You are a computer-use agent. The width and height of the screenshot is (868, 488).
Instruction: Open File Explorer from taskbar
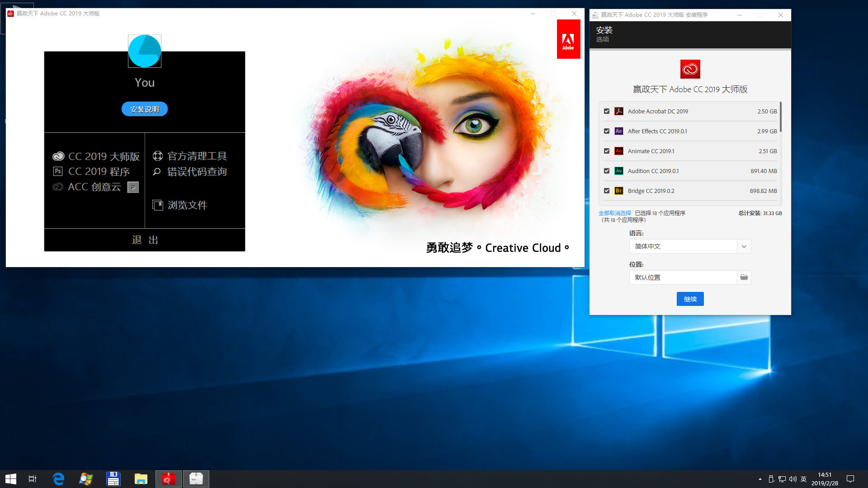[141, 479]
